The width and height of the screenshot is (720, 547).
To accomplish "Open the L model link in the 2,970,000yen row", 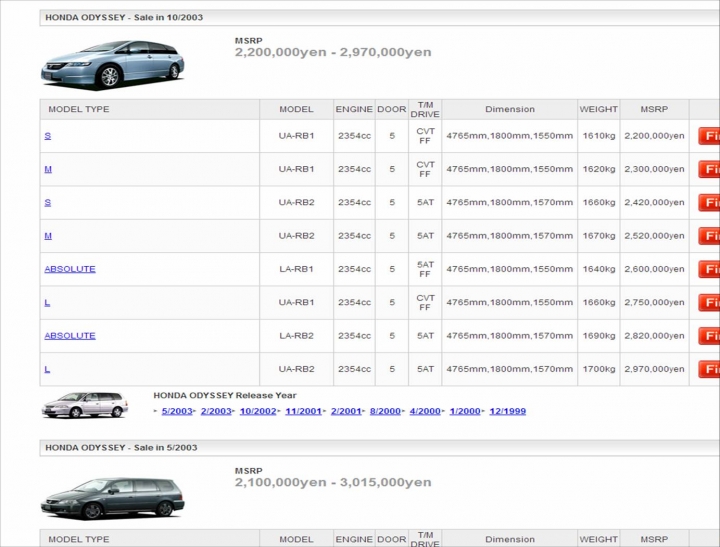I will [x=47, y=369].
